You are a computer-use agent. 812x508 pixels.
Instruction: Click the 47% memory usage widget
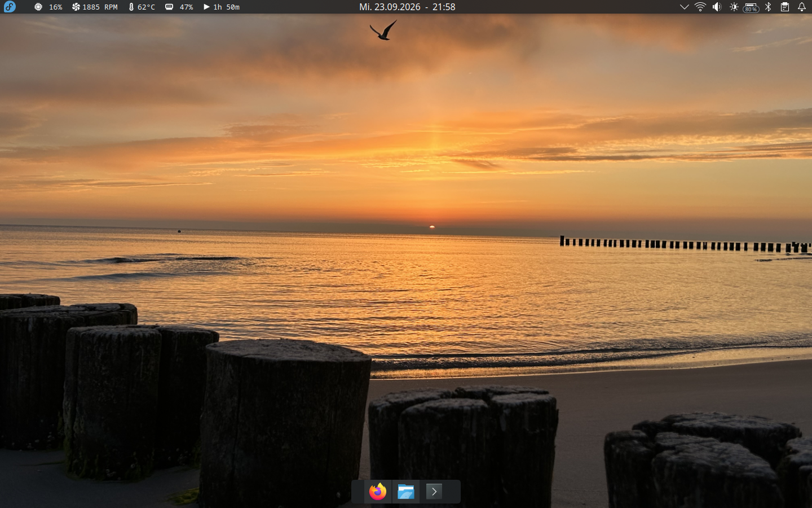point(179,7)
